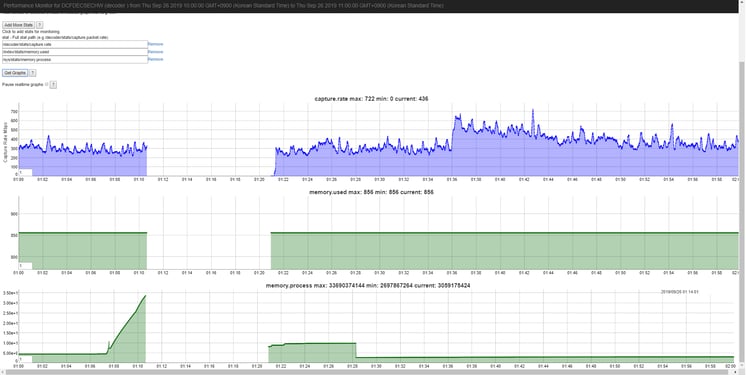Click the Add More Stats button
The height and width of the screenshot is (375, 746).
[x=19, y=25]
